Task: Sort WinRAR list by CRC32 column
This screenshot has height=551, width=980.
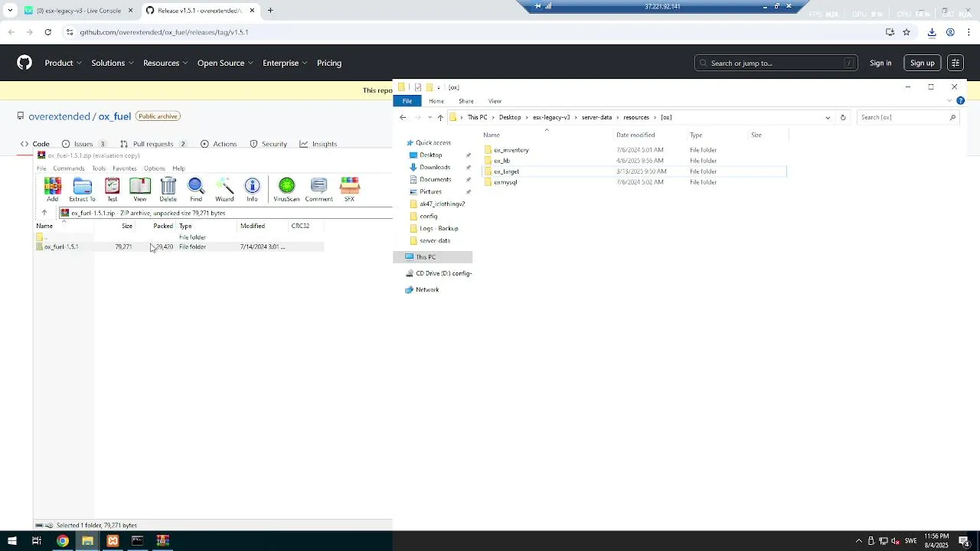Action: [300, 226]
